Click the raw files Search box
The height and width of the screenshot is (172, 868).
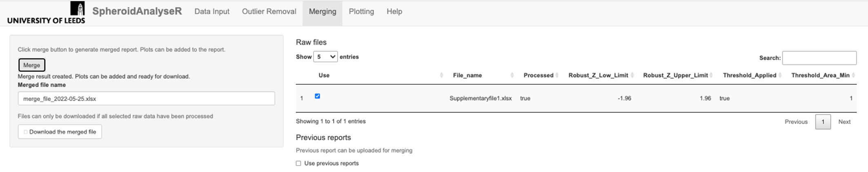(x=819, y=58)
